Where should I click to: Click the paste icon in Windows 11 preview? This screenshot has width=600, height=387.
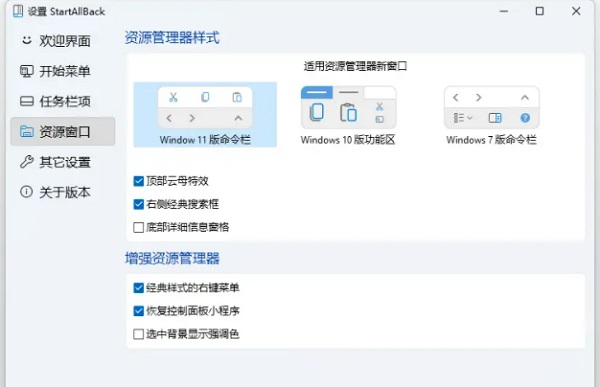[x=237, y=97]
